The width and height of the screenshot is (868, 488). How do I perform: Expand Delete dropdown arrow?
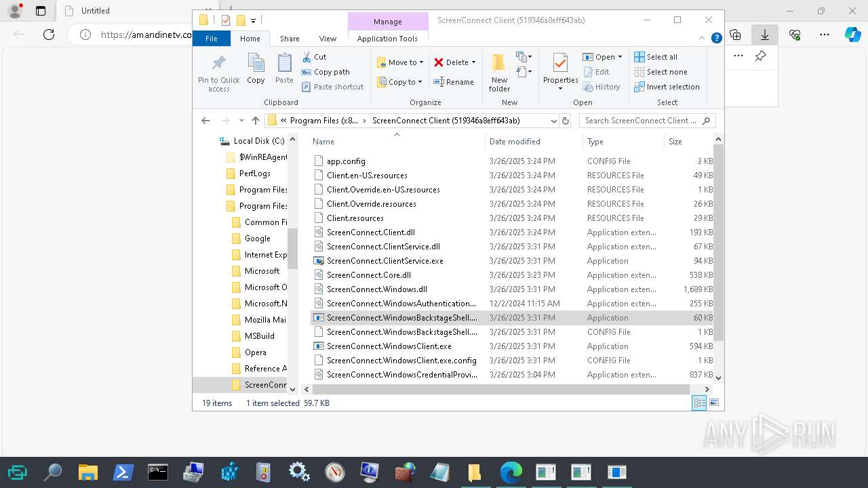click(473, 62)
